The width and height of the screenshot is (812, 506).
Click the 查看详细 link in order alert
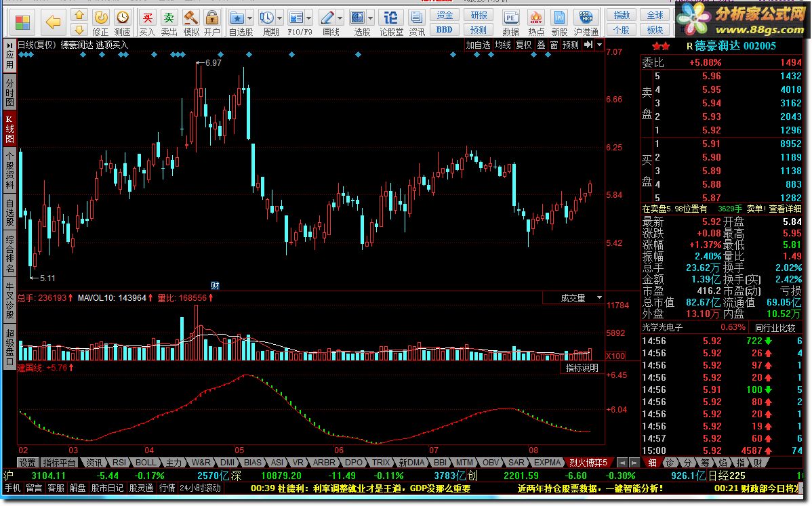click(x=785, y=209)
